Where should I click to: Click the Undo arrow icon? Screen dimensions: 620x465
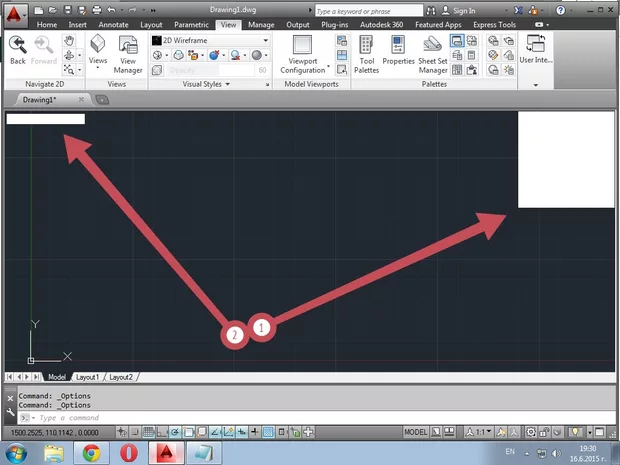pos(112,10)
